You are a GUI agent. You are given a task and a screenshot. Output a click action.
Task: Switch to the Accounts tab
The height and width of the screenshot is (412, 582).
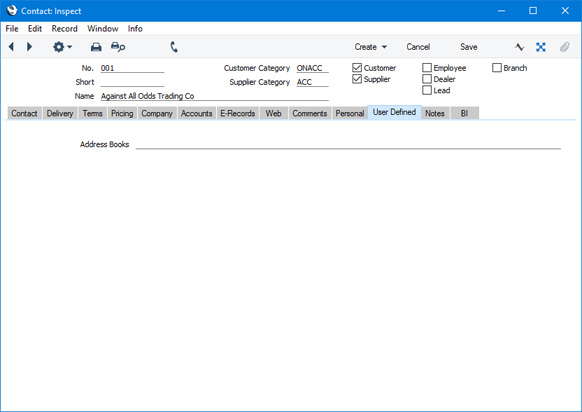[x=196, y=113]
